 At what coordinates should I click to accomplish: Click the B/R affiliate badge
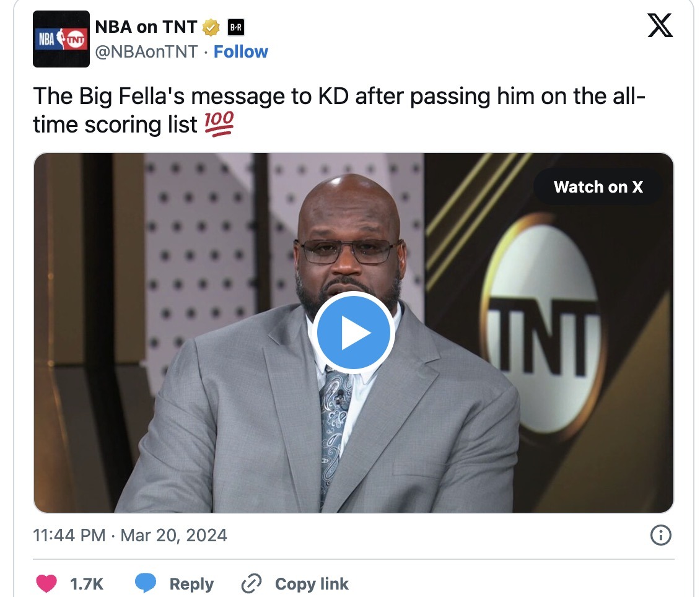tap(236, 28)
